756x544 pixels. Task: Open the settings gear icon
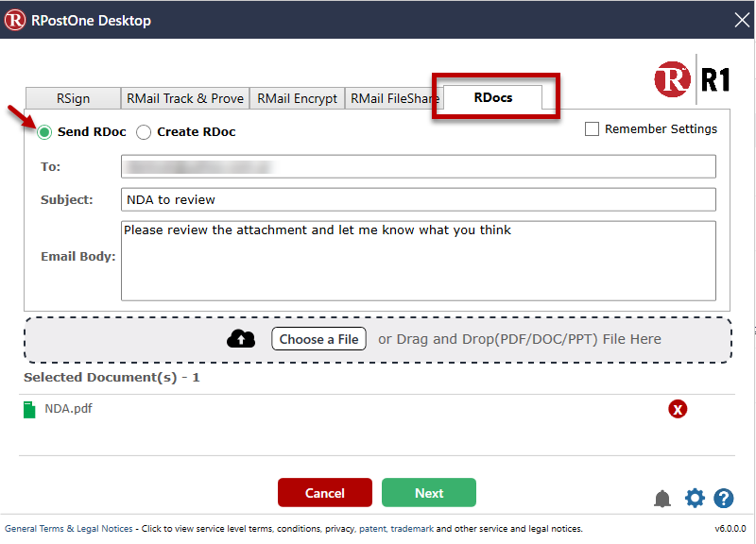tap(695, 498)
